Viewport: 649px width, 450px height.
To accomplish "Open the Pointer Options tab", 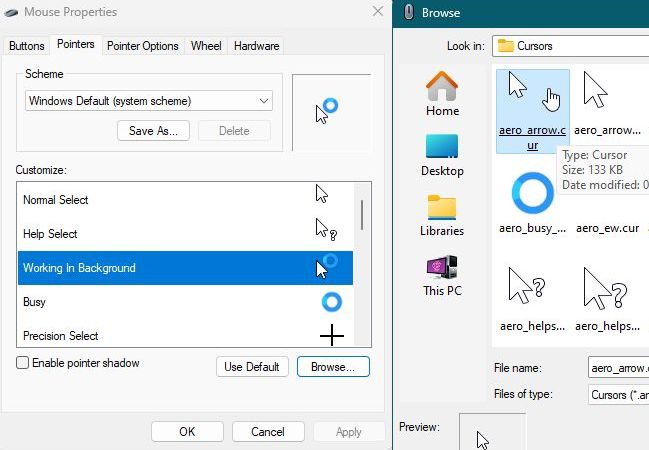I will pyautogui.click(x=142, y=46).
